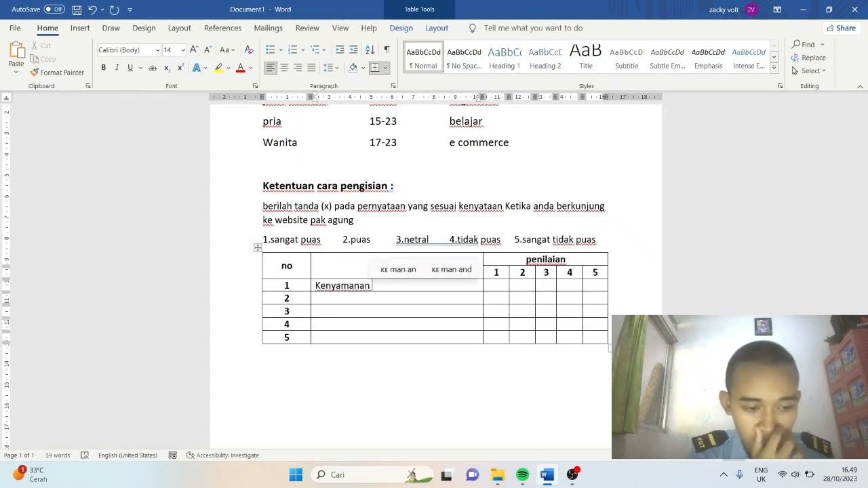Toggle bold formatting
Screen dimensions: 868x488
pyautogui.click(x=103, y=68)
